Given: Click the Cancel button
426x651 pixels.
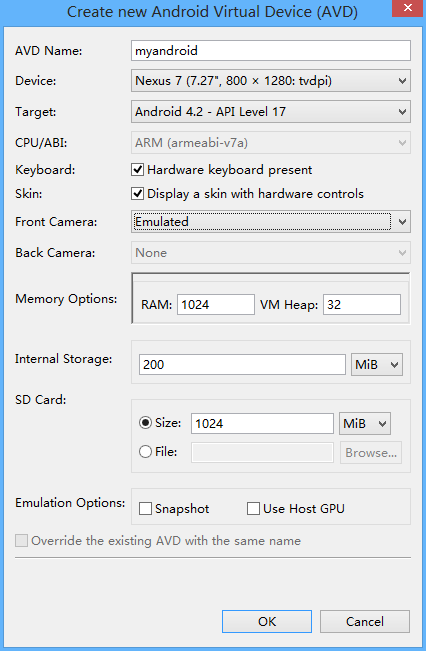Looking at the screenshot, I should coord(365,622).
